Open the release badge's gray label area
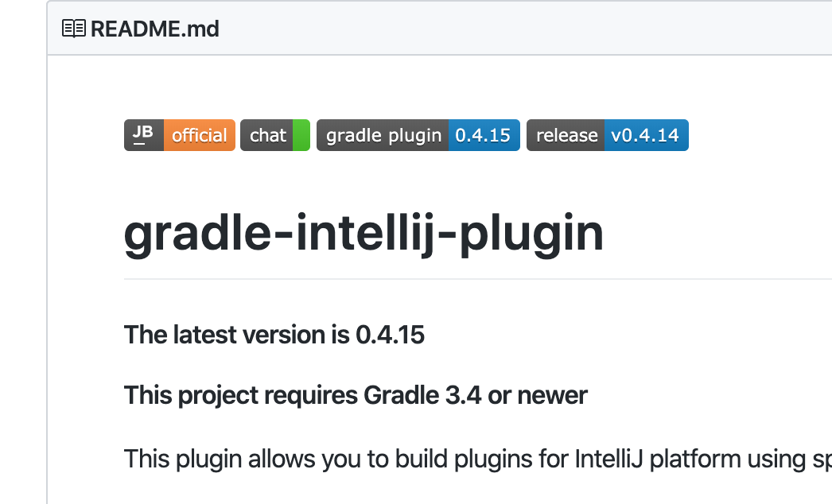Image resolution: width=832 pixels, height=504 pixels. tap(566, 134)
